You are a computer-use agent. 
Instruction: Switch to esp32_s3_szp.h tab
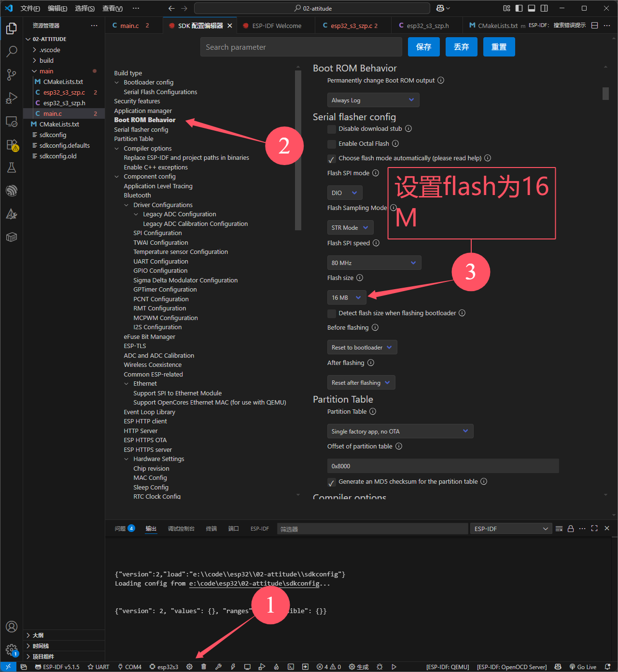pos(427,26)
